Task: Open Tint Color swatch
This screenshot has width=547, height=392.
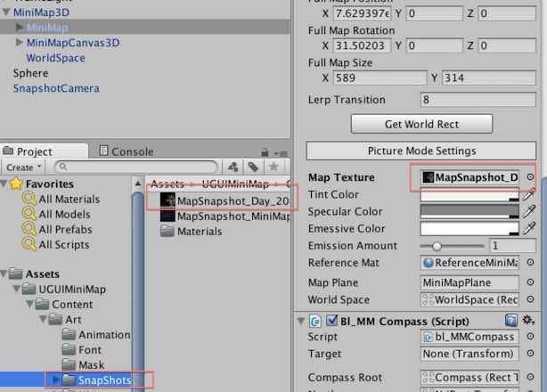Action: [469, 194]
